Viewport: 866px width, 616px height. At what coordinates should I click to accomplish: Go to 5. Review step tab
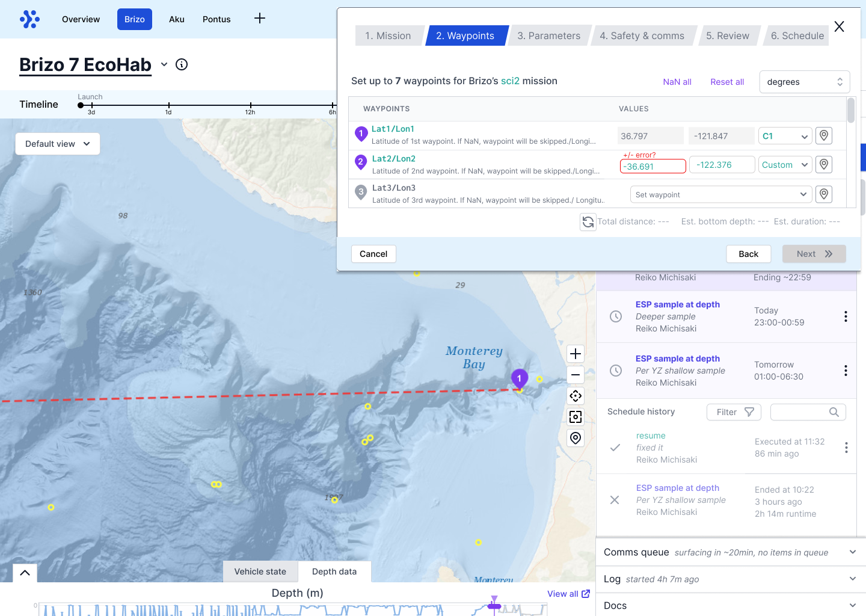click(728, 35)
